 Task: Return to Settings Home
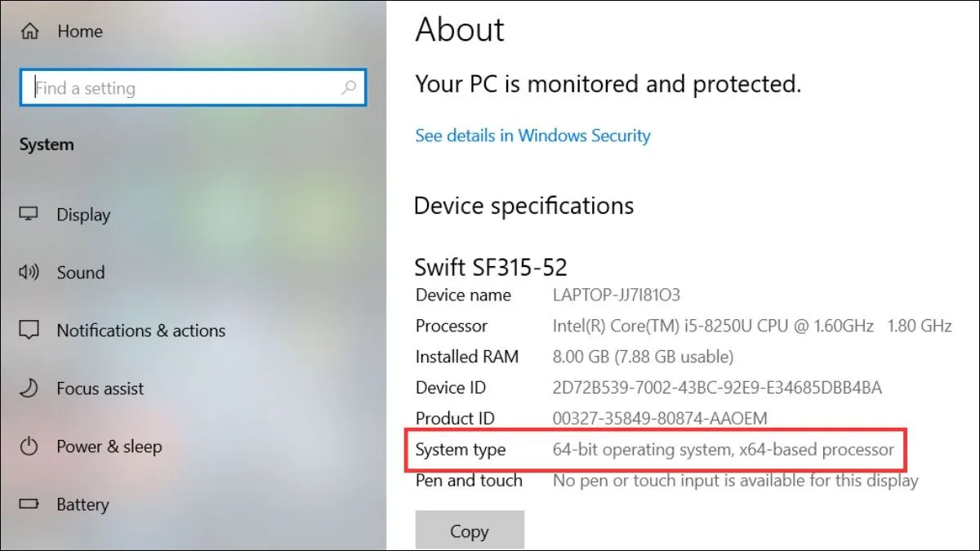[x=79, y=31]
